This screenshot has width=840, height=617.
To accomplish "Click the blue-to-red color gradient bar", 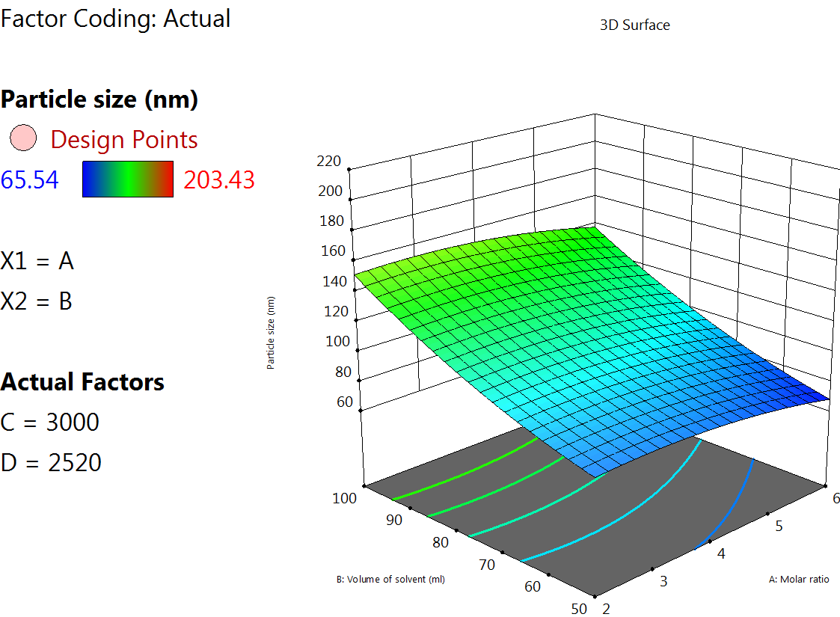I will [x=127, y=179].
